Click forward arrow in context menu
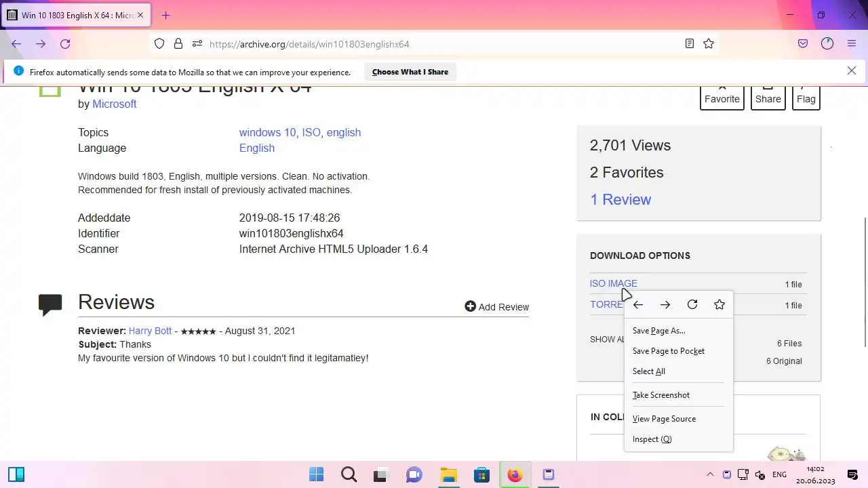Screen dimensions: 868x488 point(665,305)
